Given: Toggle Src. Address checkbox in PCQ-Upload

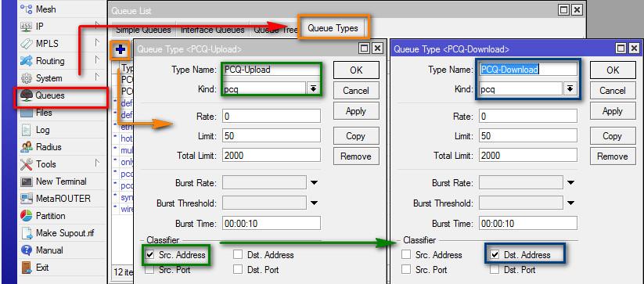Looking at the screenshot, I should tap(149, 255).
